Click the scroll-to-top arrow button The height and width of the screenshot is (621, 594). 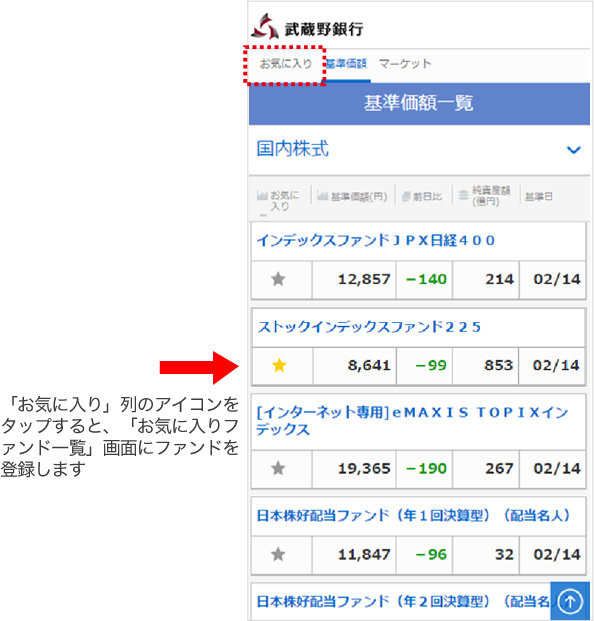tap(570, 601)
